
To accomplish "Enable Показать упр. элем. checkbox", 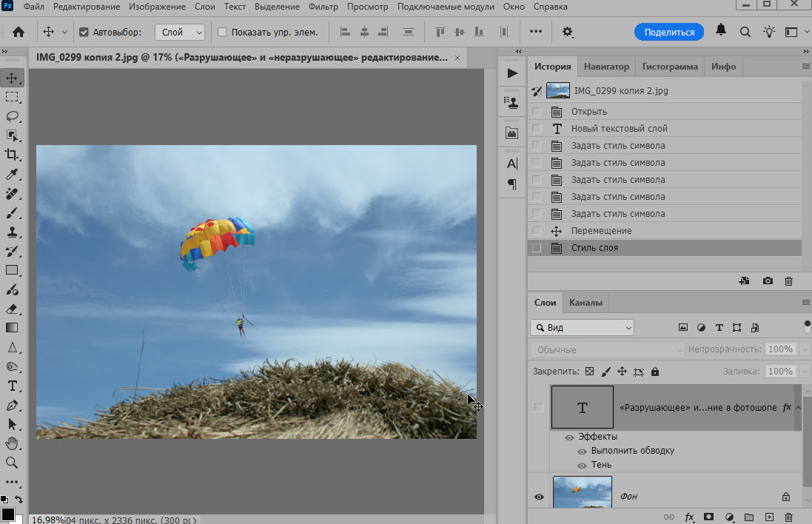I will [x=222, y=33].
